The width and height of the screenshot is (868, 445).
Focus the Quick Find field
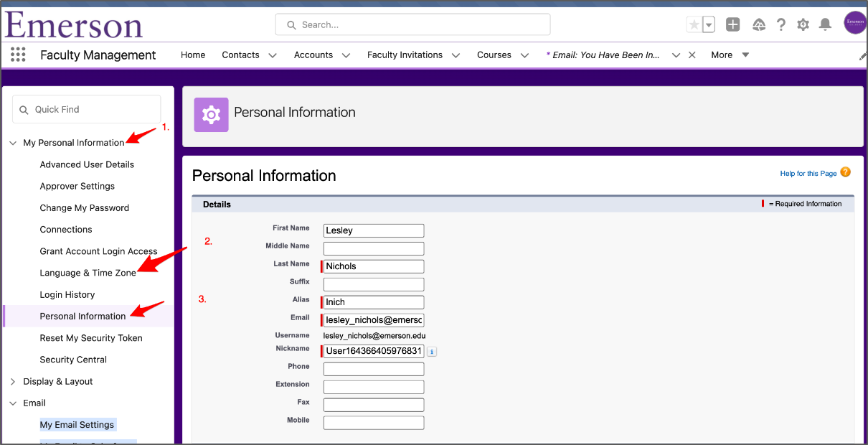87,110
